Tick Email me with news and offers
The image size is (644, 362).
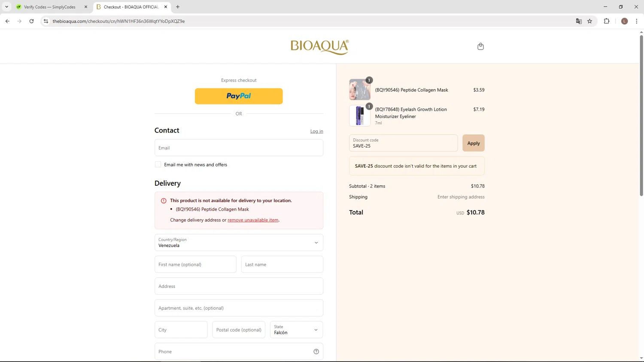coord(158,165)
